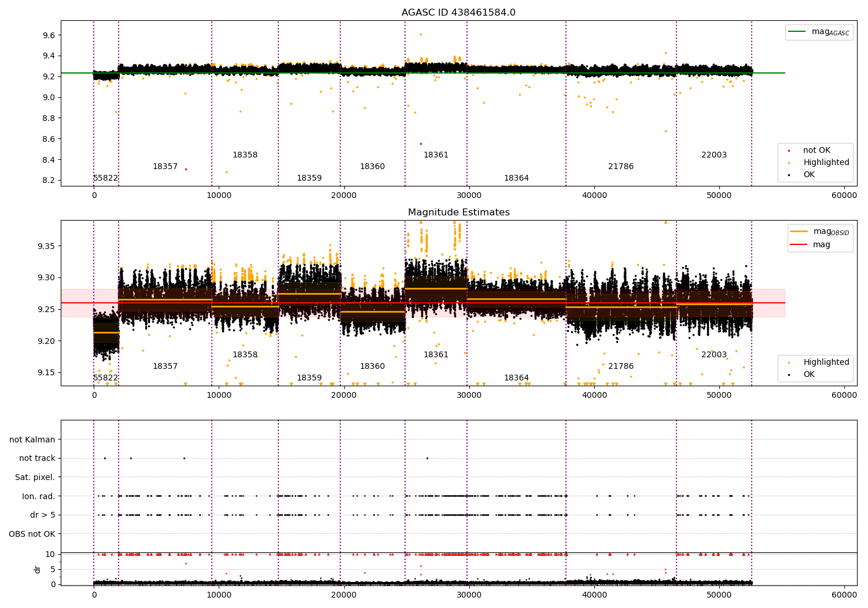Select 'Highlighted' legend entry in AGASC ID plot

826,163
